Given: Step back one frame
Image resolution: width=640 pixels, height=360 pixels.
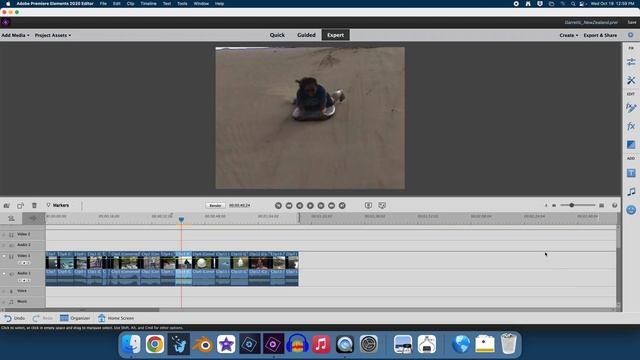Looking at the screenshot, I should pyautogui.click(x=300, y=205).
